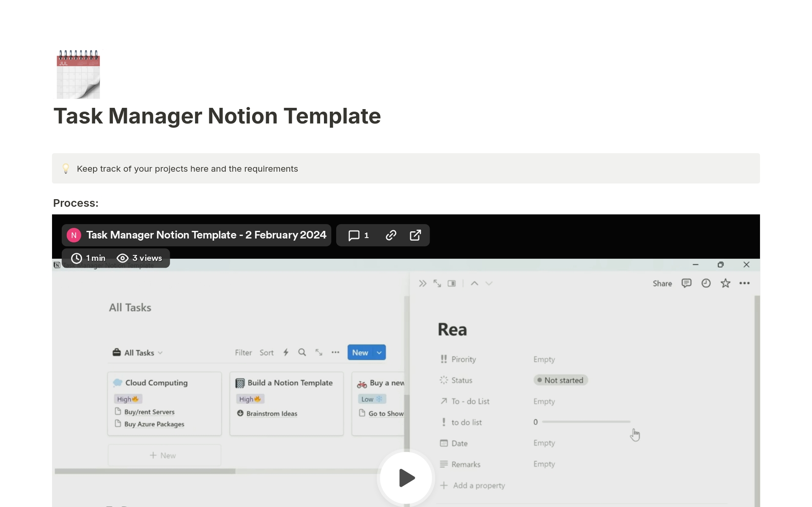Click the search icon in All Tasks
812x507 pixels.
point(302,353)
